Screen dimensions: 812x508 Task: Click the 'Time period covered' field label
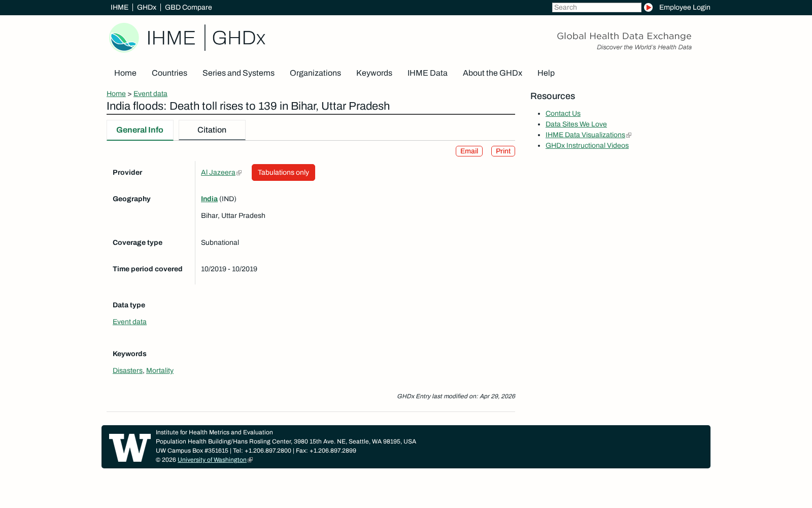[148, 269]
